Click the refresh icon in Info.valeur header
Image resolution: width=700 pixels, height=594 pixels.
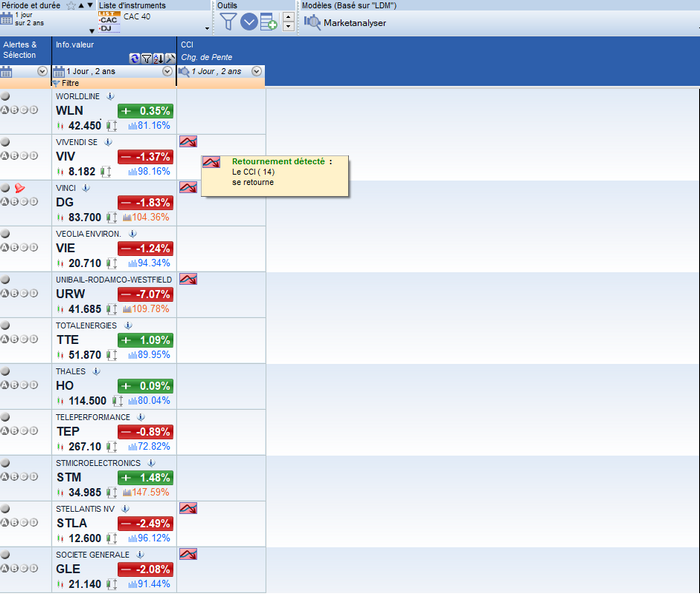click(x=134, y=58)
